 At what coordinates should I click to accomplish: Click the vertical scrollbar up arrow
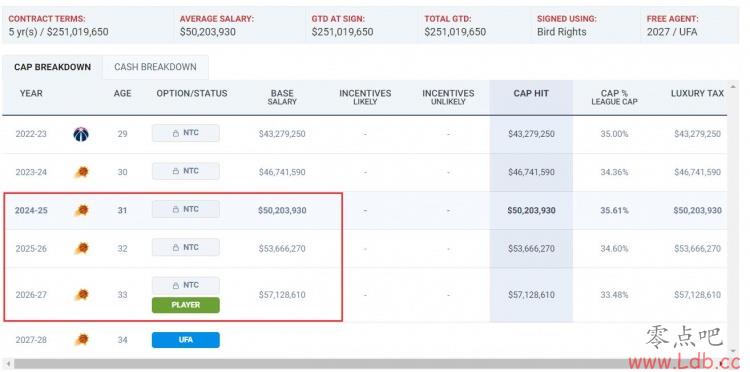(732, 87)
